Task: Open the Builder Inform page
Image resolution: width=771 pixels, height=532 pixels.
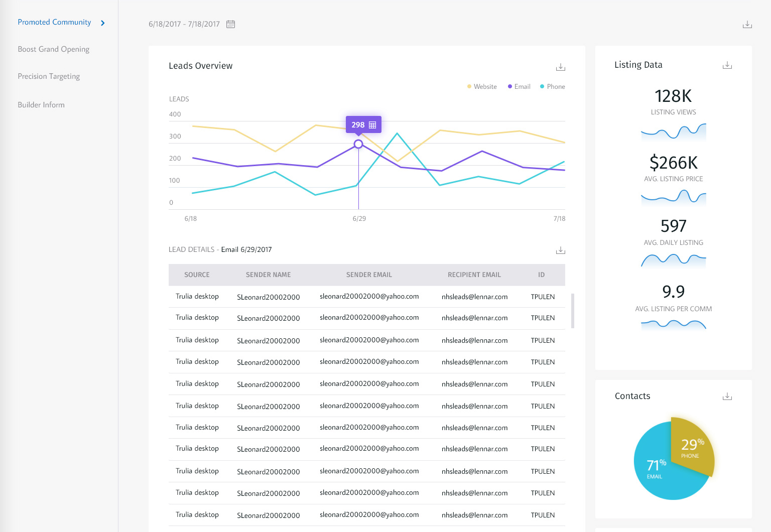Action: click(41, 105)
